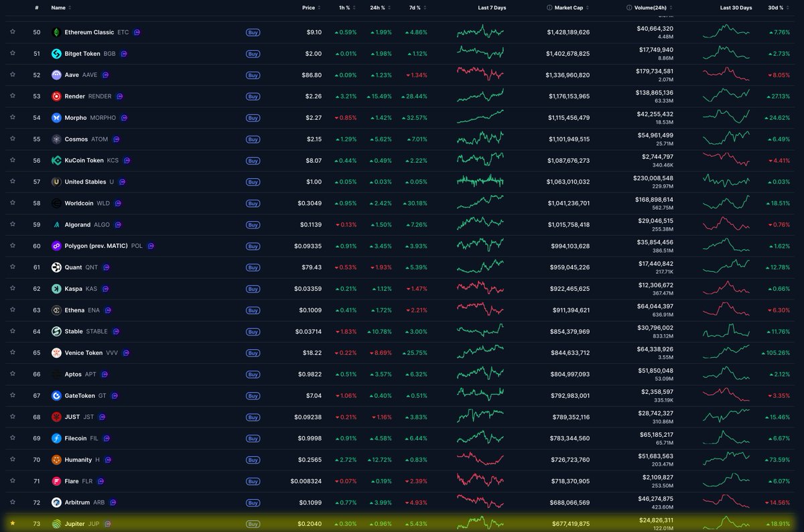This screenshot has height=532, width=804.
Task: Click the Quant QNT logo
Action: (56, 267)
